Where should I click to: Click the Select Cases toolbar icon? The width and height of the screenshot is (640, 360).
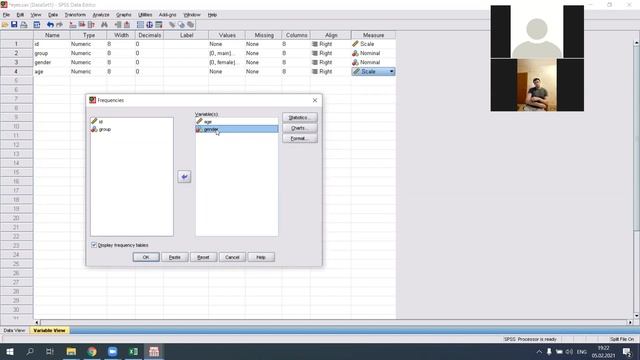click(x=159, y=25)
